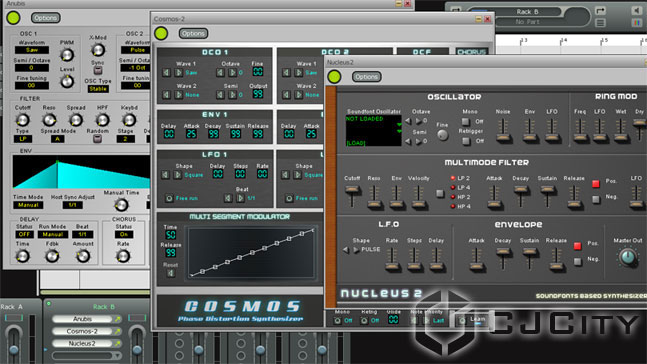The width and height of the screenshot is (647, 364).
Task: Step DCO 1 Wave 1 to next waveform
Action: [178, 73]
